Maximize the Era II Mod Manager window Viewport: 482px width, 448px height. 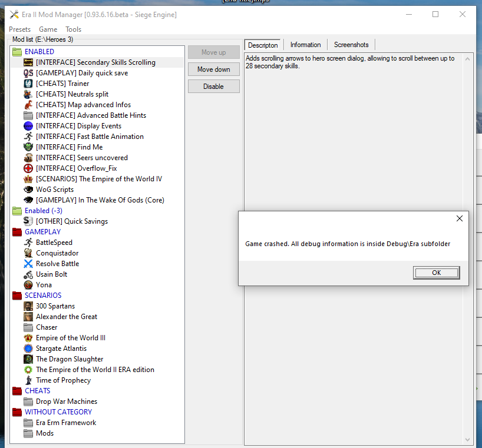coord(435,14)
